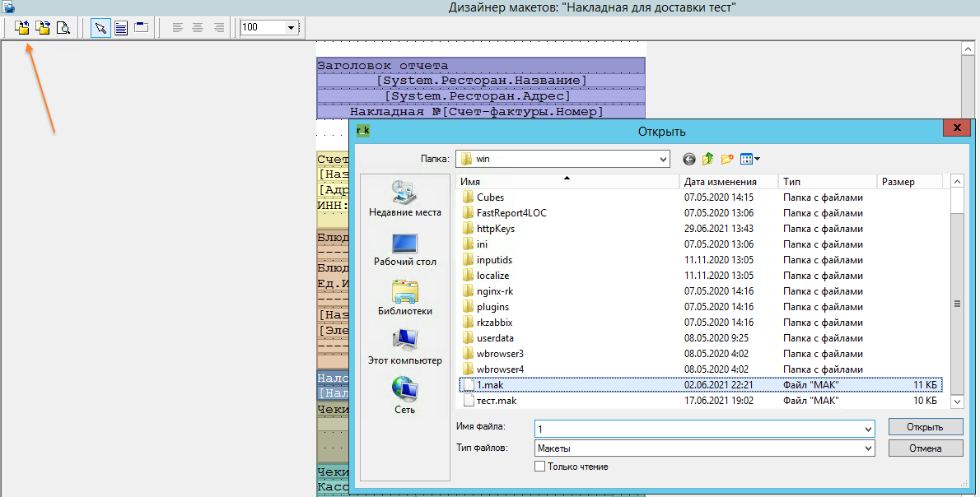Align text left in designer toolbar
The width and height of the screenshot is (980, 497).
point(178,27)
